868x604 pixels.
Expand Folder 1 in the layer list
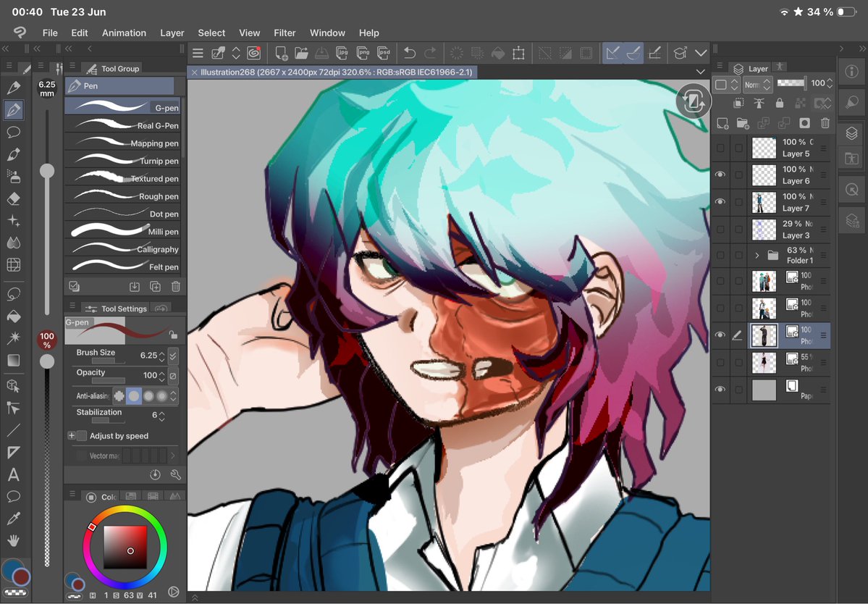click(x=757, y=255)
